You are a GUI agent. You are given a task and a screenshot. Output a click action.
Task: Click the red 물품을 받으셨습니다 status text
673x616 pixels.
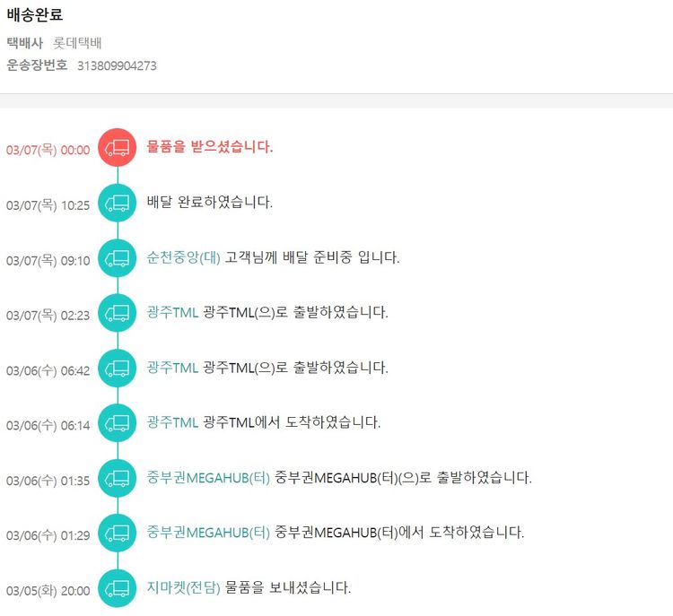tap(210, 147)
